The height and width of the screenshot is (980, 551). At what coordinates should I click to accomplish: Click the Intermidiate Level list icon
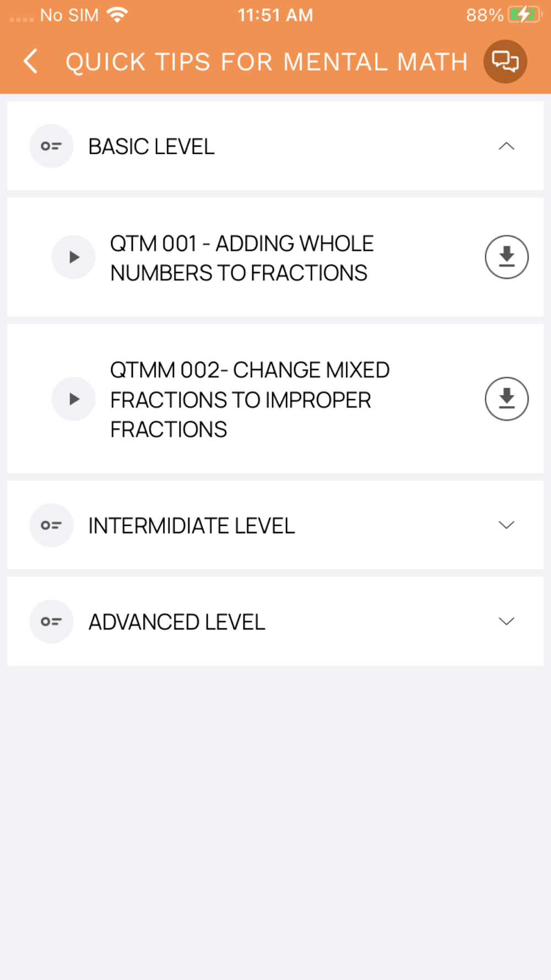click(51, 525)
